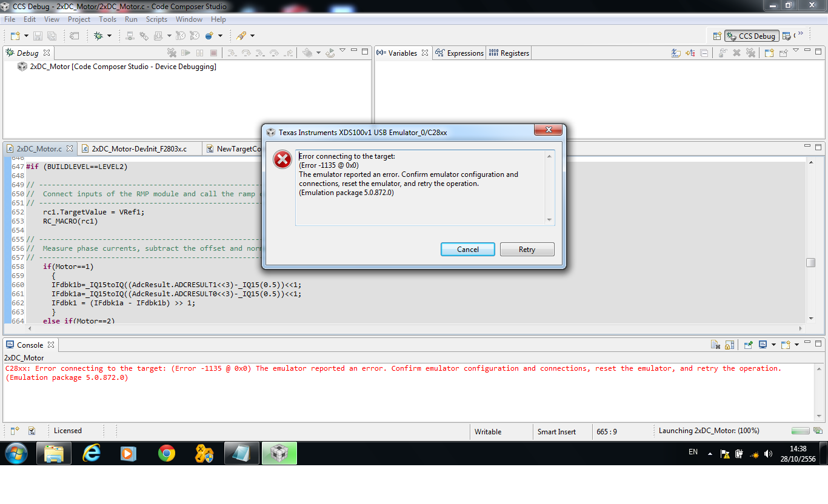
Task: Toggle the CCS Debug perspective button
Action: pos(751,35)
